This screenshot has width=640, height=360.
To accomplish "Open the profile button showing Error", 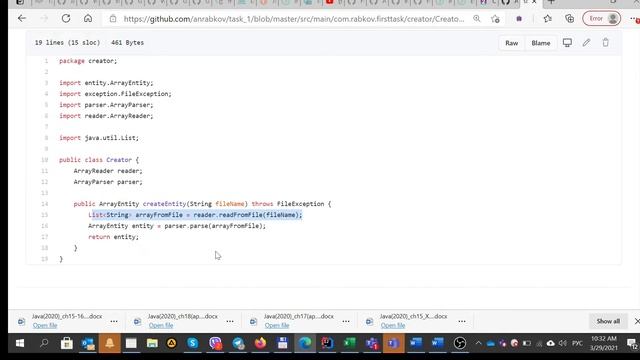I will click(x=602, y=18).
